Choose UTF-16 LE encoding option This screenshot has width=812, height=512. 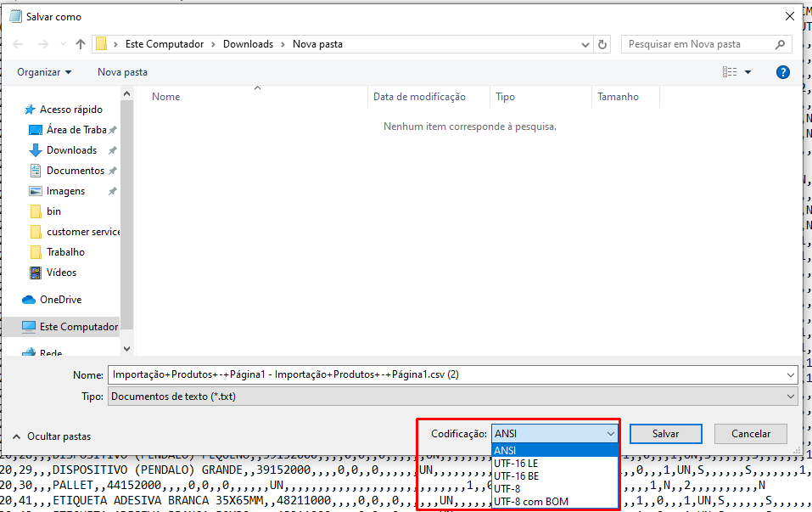555,464
